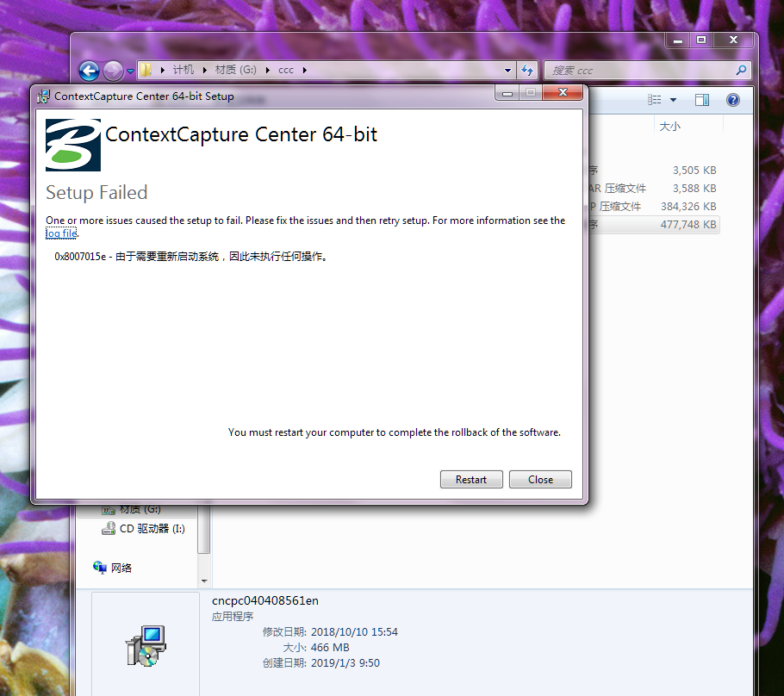
Task: Click the refresh button beside address bar
Action: point(527,70)
